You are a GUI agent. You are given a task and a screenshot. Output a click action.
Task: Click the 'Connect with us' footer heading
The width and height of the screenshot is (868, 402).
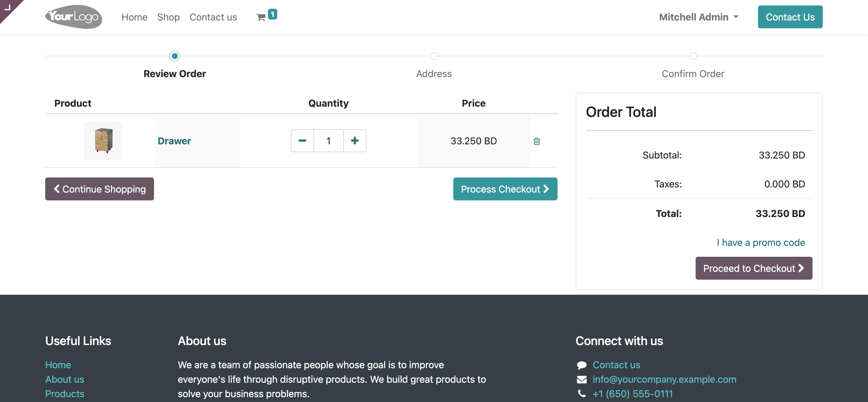click(x=619, y=341)
